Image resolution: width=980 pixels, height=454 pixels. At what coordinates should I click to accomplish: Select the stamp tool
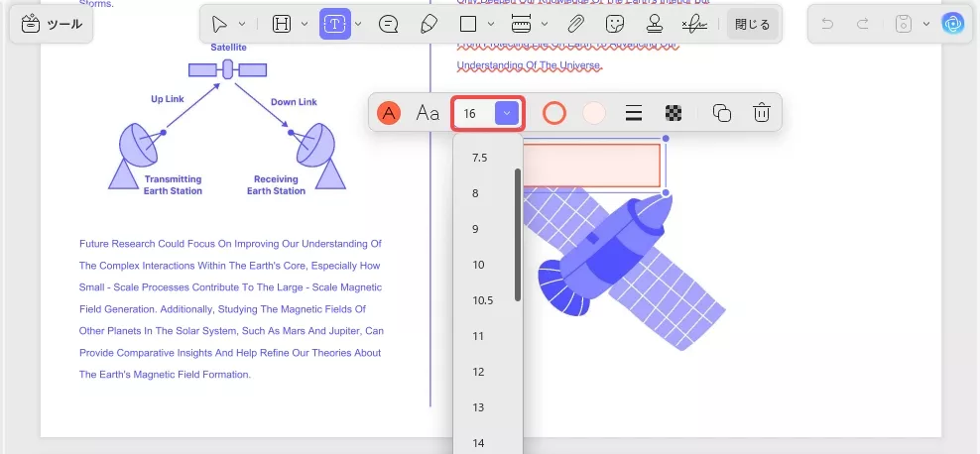coord(655,25)
